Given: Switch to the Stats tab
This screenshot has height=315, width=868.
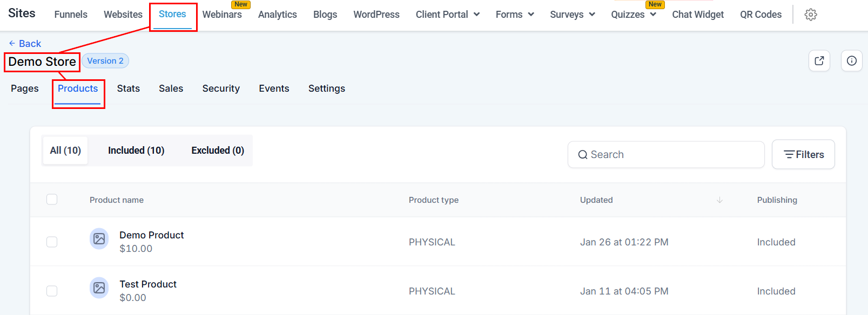Looking at the screenshot, I should point(129,88).
